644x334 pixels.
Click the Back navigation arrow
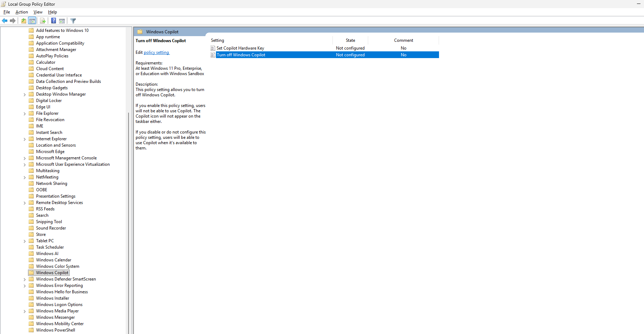(5, 21)
